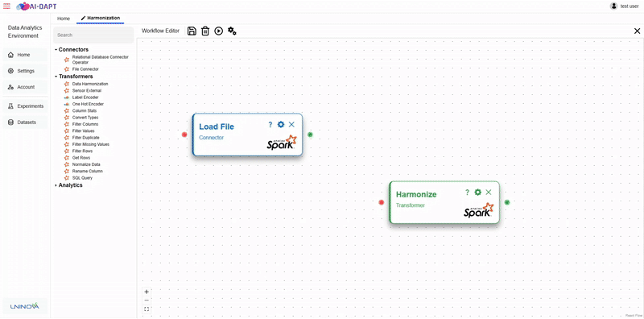Click the operator Search field
Screen dimensions: 644x319
pos(93,35)
